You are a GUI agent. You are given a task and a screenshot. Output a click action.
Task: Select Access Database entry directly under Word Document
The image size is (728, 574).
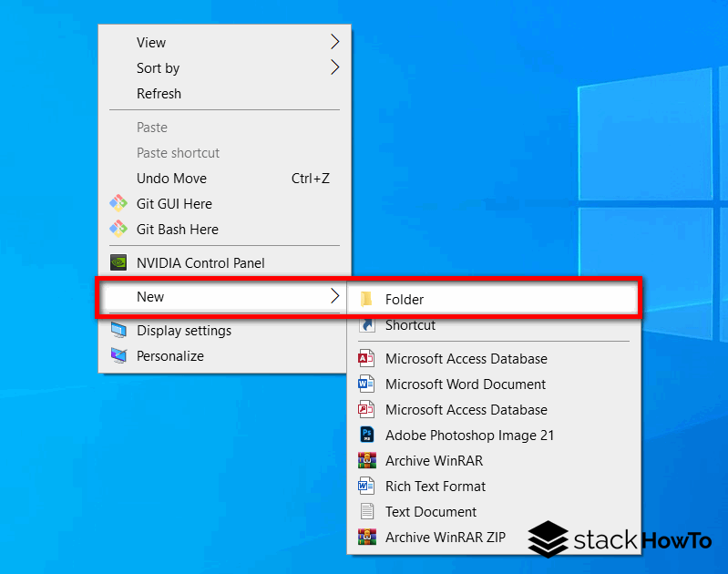(494, 410)
